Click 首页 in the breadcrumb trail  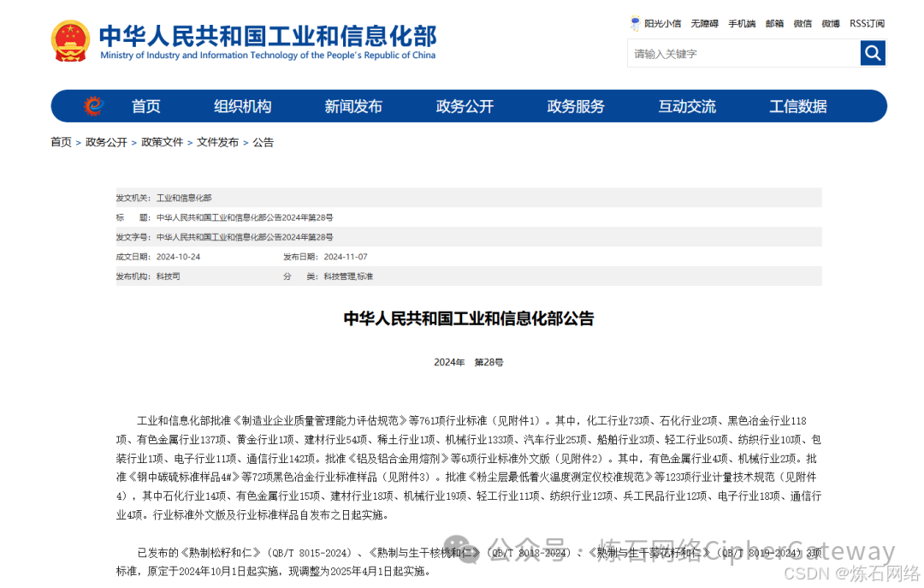62,142
